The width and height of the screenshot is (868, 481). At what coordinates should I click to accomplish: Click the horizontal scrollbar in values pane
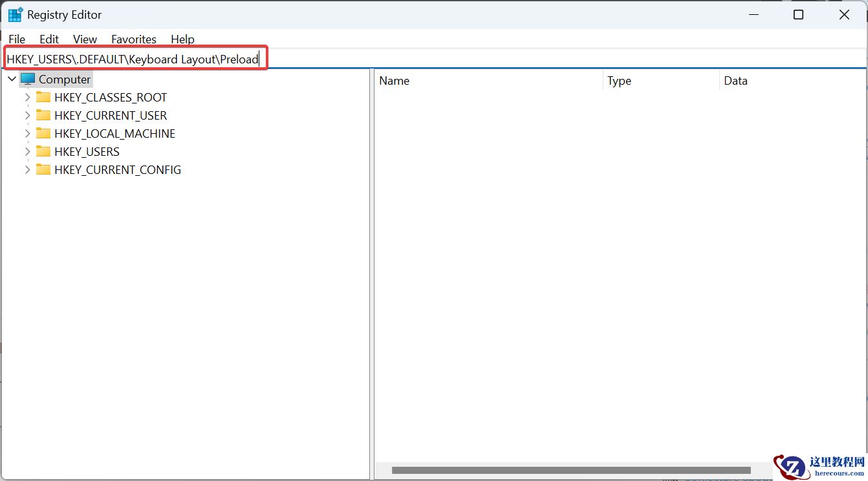tap(571, 471)
